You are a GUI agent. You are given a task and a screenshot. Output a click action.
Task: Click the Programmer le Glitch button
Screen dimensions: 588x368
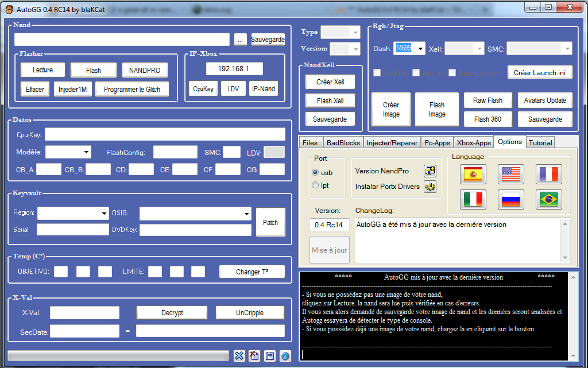click(132, 89)
